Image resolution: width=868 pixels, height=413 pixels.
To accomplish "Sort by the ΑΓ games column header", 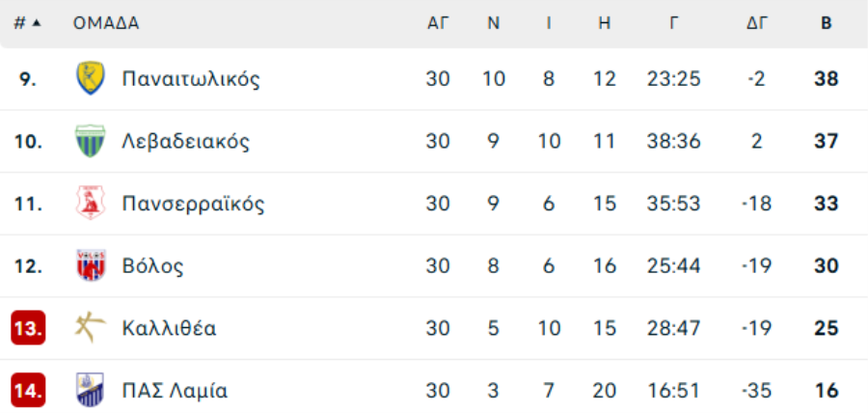I will (x=437, y=23).
